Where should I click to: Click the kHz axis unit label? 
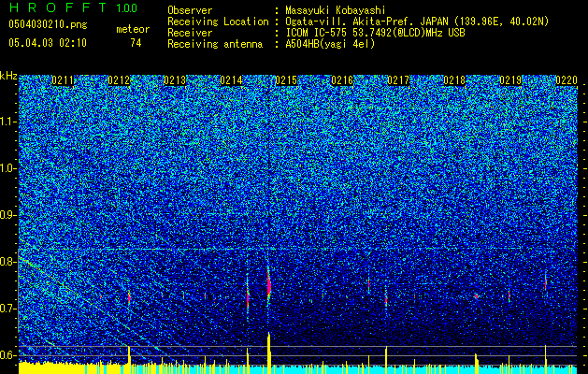(8, 76)
